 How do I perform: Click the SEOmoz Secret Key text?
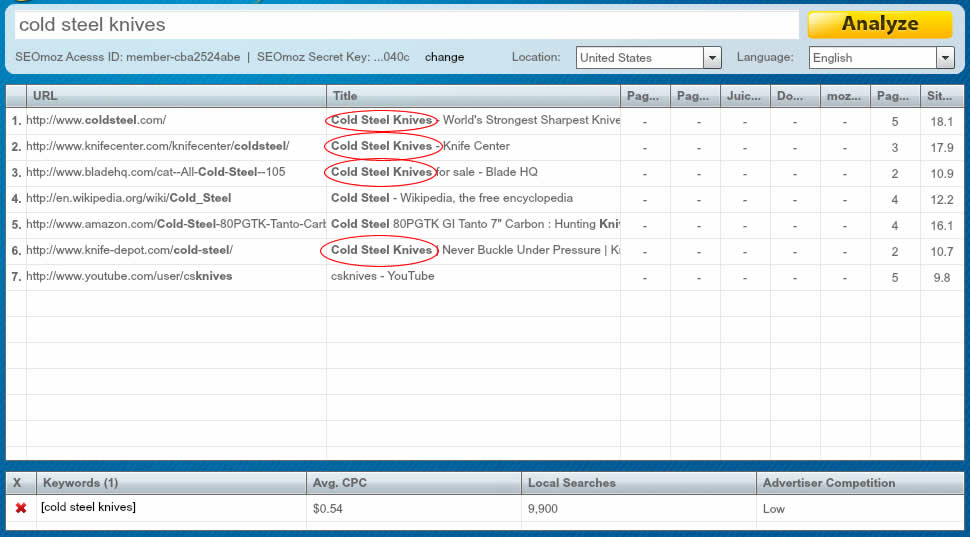(333, 58)
